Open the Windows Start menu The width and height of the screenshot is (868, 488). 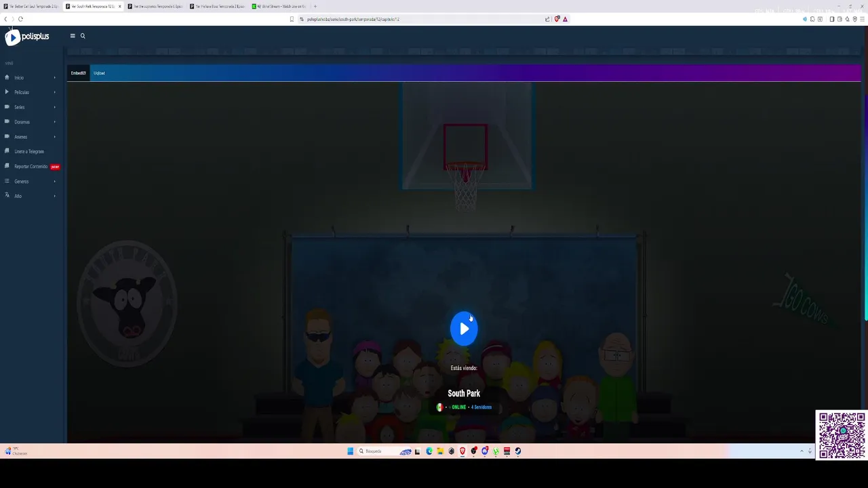point(351,451)
